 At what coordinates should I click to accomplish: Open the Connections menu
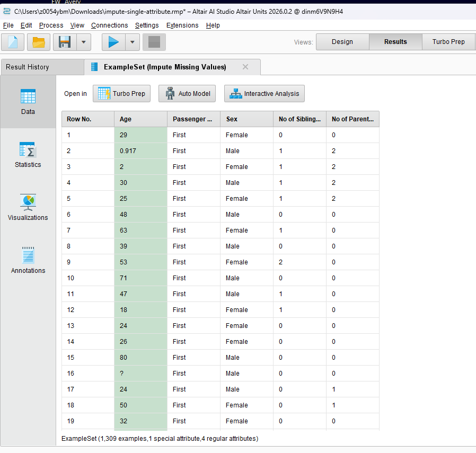point(109,25)
